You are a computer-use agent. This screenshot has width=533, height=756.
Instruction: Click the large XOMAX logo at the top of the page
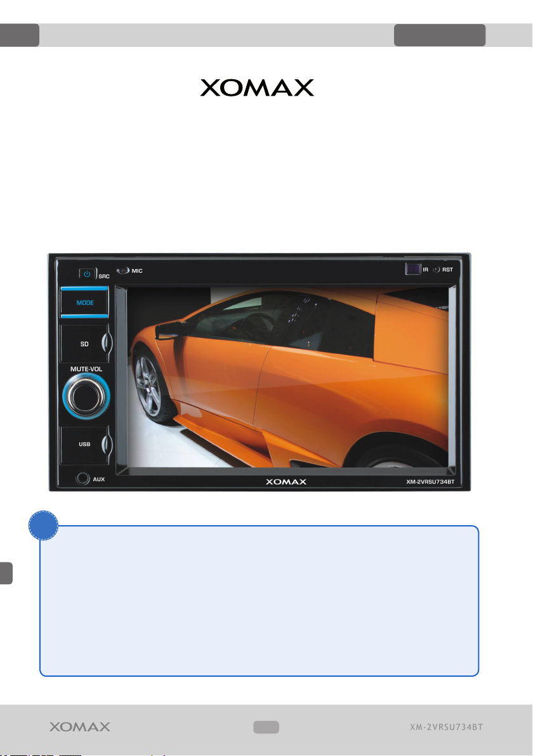(257, 88)
